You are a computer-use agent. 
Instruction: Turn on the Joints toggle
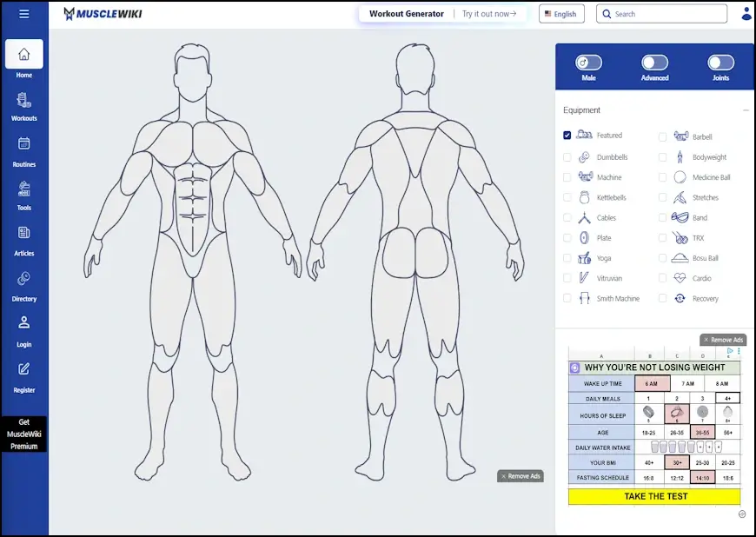point(720,63)
